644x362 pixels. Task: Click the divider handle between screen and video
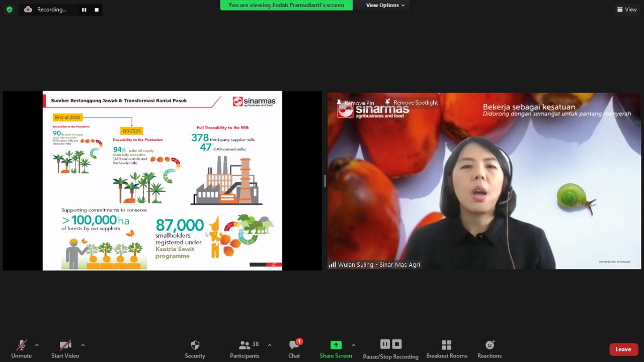click(x=325, y=181)
